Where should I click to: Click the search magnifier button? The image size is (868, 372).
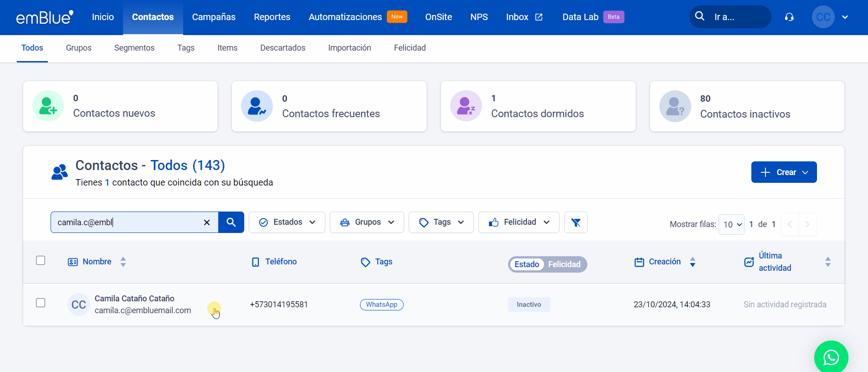pyautogui.click(x=231, y=222)
